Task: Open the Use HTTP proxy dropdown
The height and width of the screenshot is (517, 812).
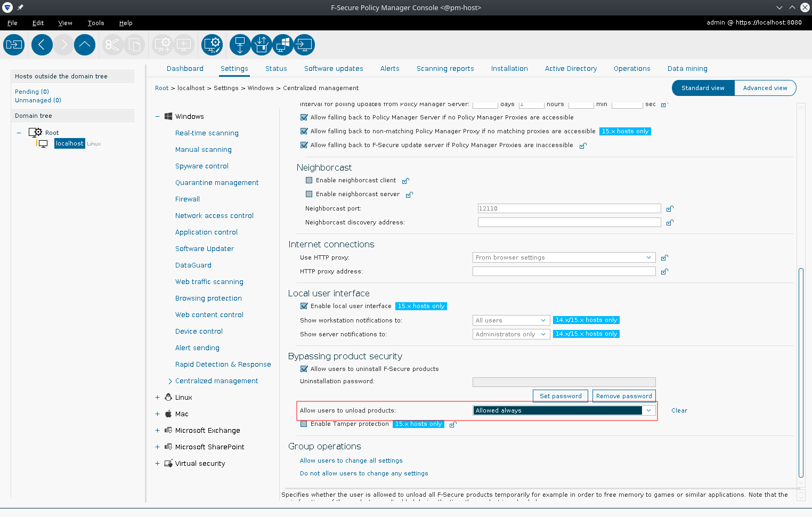Action: pyautogui.click(x=564, y=257)
